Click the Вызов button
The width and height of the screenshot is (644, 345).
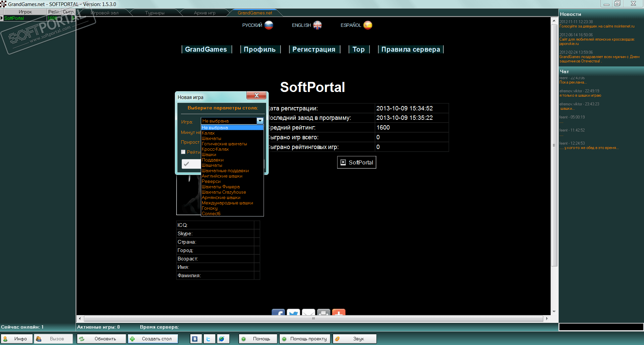pos(53,339)
